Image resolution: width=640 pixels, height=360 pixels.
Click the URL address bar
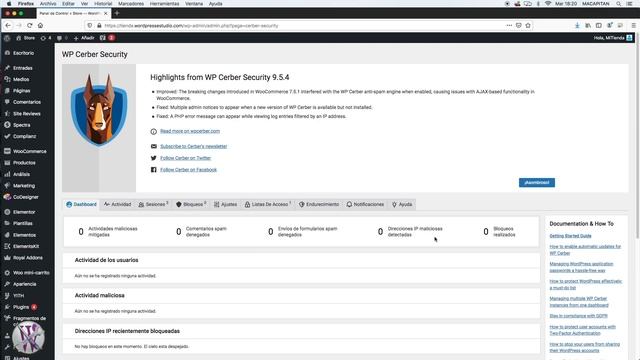click(x=302, y=25)
